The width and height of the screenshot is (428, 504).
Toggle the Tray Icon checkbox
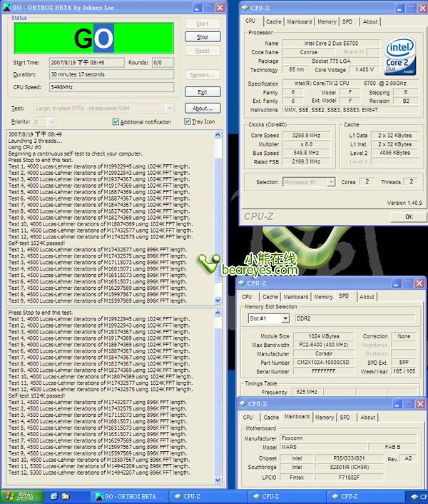coord(188,121)
